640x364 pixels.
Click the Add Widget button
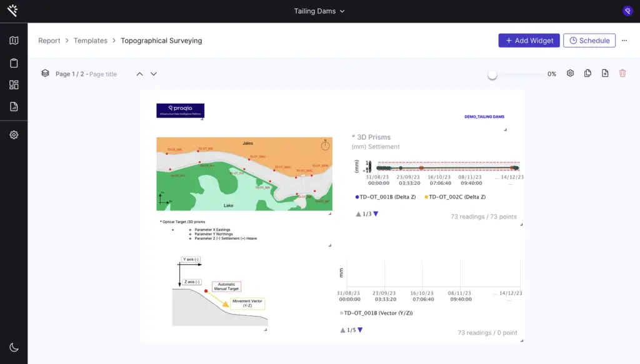[529, 41]
